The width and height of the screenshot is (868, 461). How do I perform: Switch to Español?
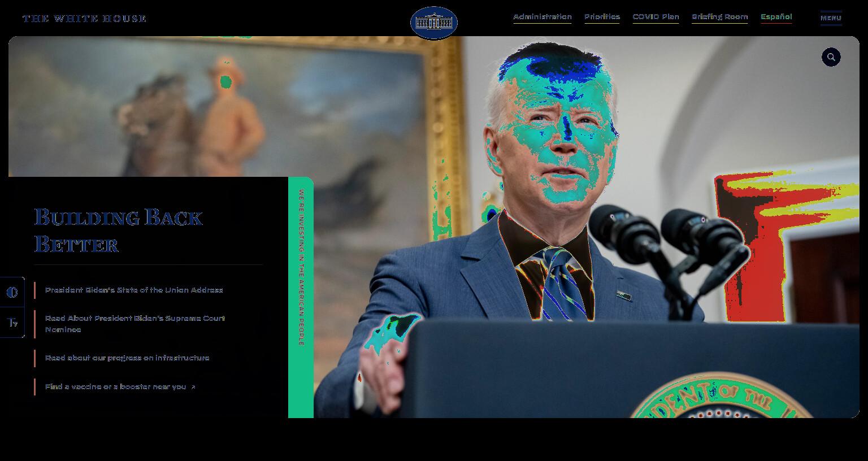click(x=776, y=17)
